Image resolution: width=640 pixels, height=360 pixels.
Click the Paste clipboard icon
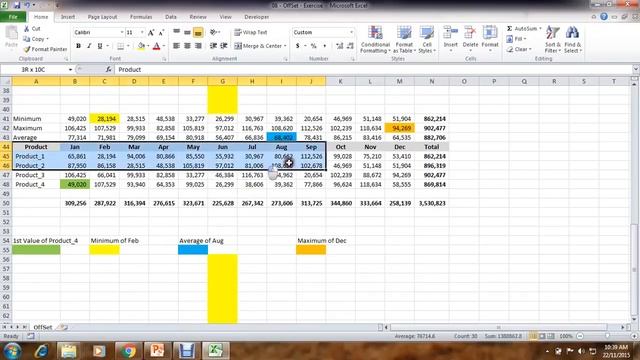(x=11, y=34)
